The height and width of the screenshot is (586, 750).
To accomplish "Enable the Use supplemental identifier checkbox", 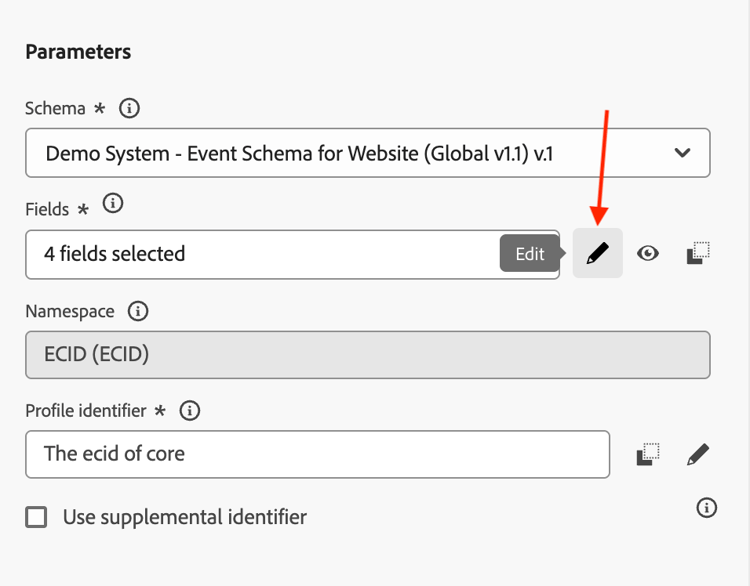I will pyautogui.click(x=37, y=517).
